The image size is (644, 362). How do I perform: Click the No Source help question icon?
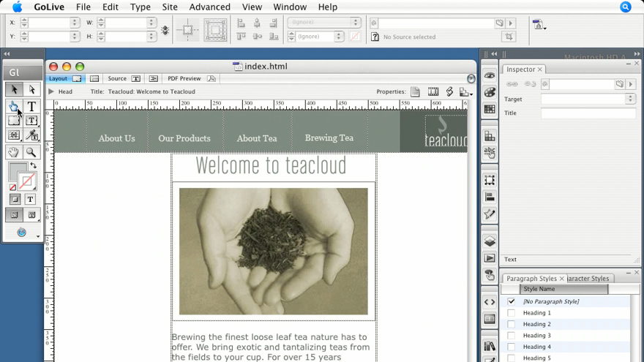tap(375, 37)
